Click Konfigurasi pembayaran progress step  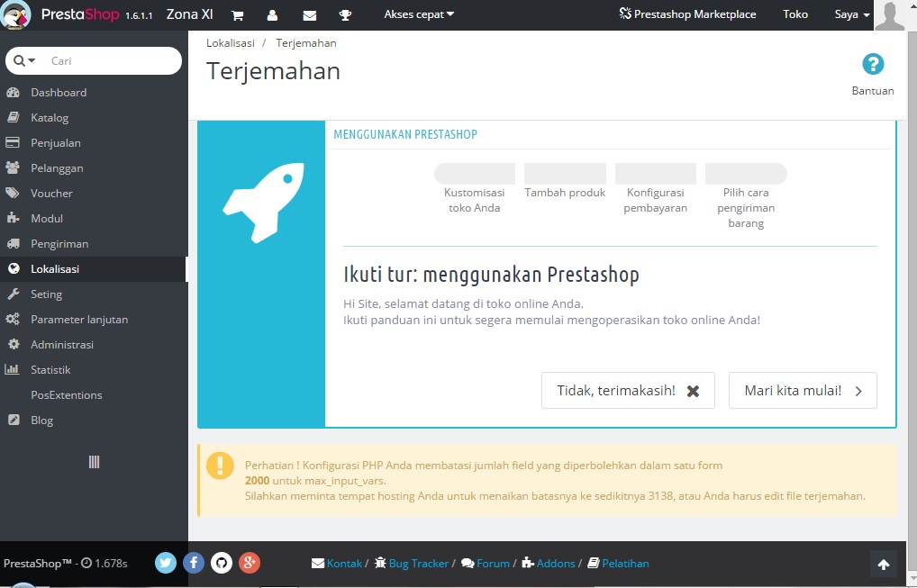pyautogui.click(x=656, y=189)
